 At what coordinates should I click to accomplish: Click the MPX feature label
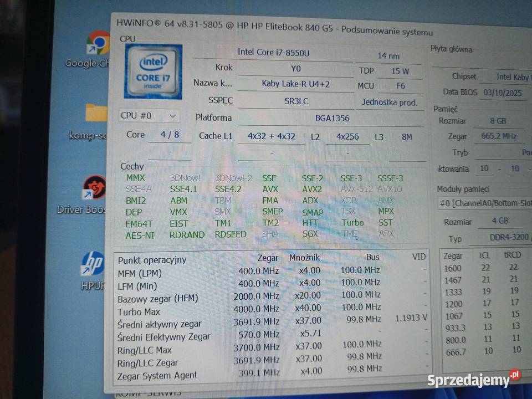point(386,211)
